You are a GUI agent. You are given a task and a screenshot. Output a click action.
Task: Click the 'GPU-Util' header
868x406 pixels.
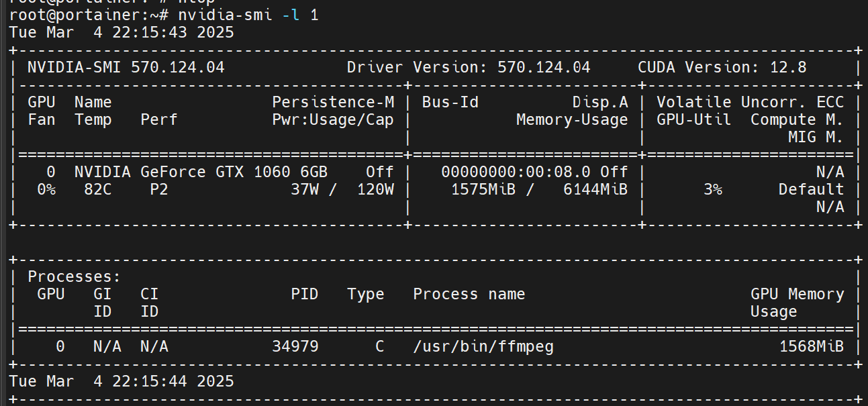point(693,119)
